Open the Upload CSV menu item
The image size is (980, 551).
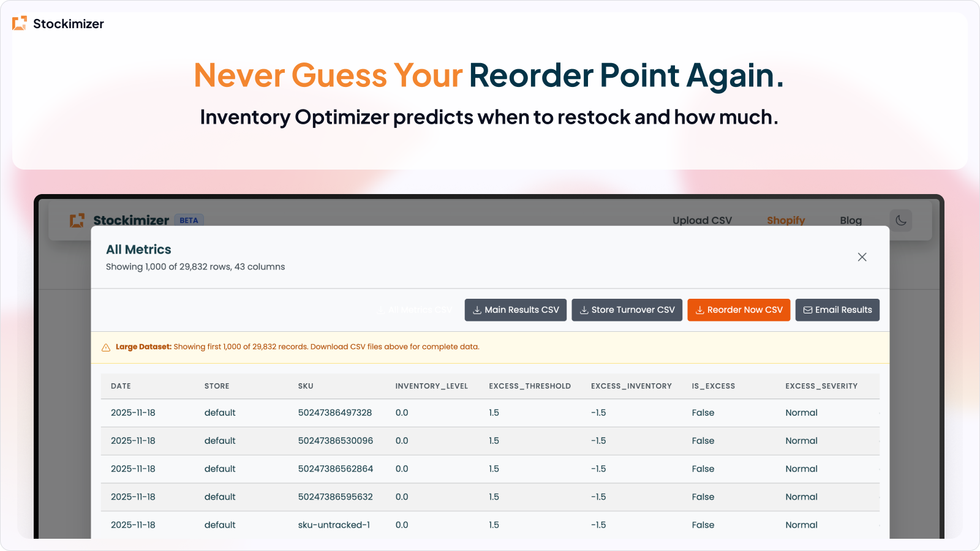702,220
